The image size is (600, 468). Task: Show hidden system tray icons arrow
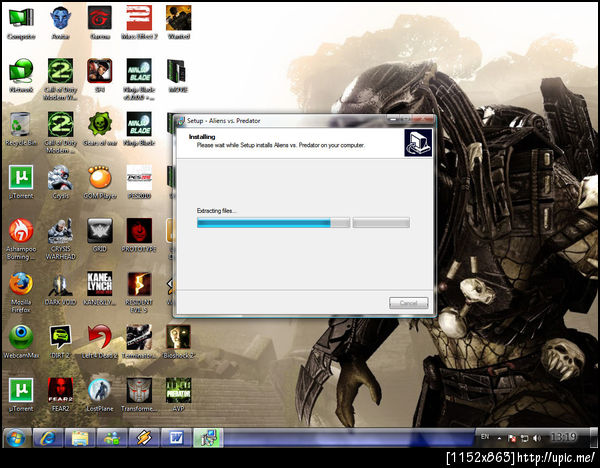coord(499,438)
